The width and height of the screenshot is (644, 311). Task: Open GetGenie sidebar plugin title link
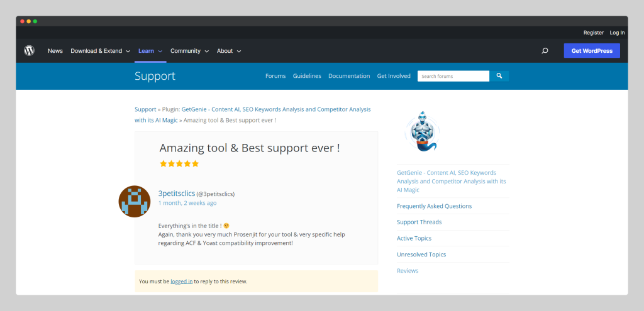(x=452, y=182)
